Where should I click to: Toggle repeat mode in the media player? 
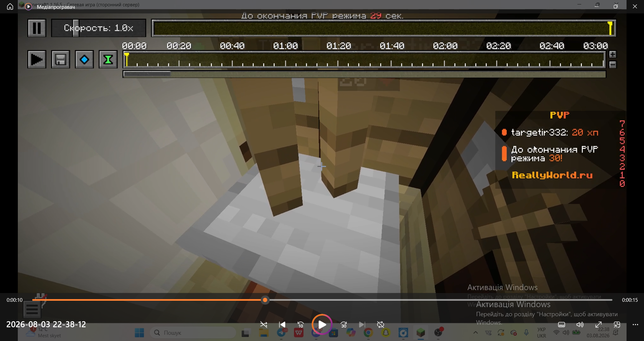pos(381,325)
